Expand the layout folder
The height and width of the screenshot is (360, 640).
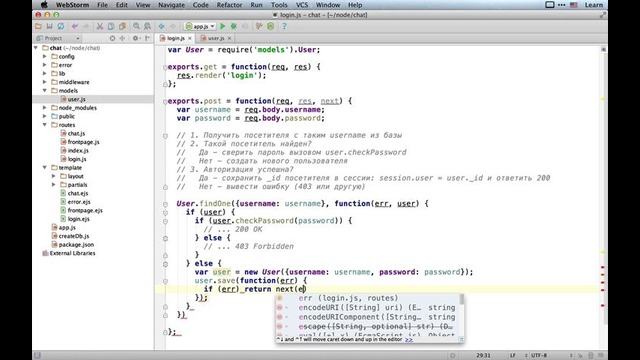[53, 176]
